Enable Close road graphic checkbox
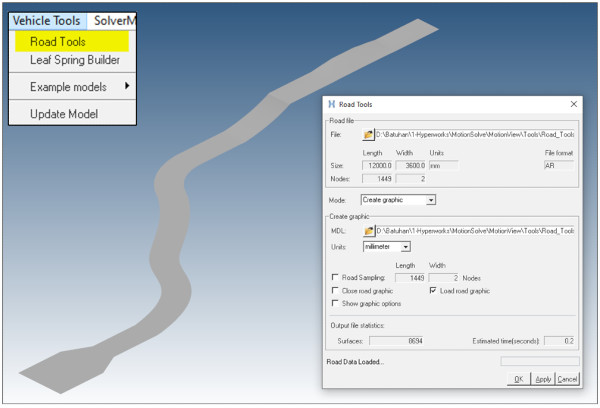Viewport: 600px width, 408px height. [335, 290]
